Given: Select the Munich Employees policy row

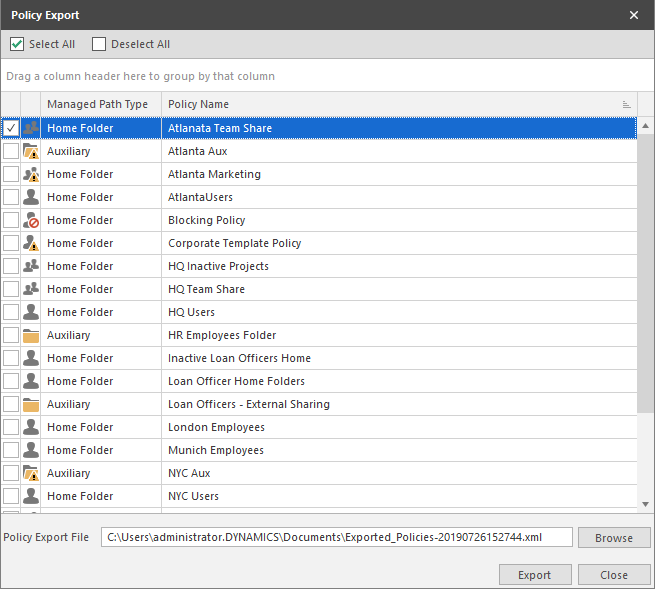Looking at the screenshot, I should click(216, 450).
